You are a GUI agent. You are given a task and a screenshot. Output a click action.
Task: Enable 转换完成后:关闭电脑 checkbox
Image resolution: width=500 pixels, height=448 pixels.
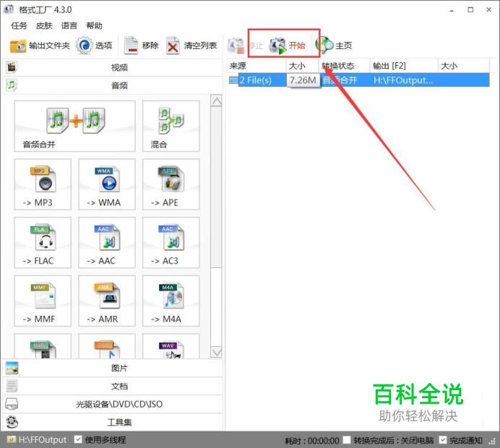coord(347,440)
